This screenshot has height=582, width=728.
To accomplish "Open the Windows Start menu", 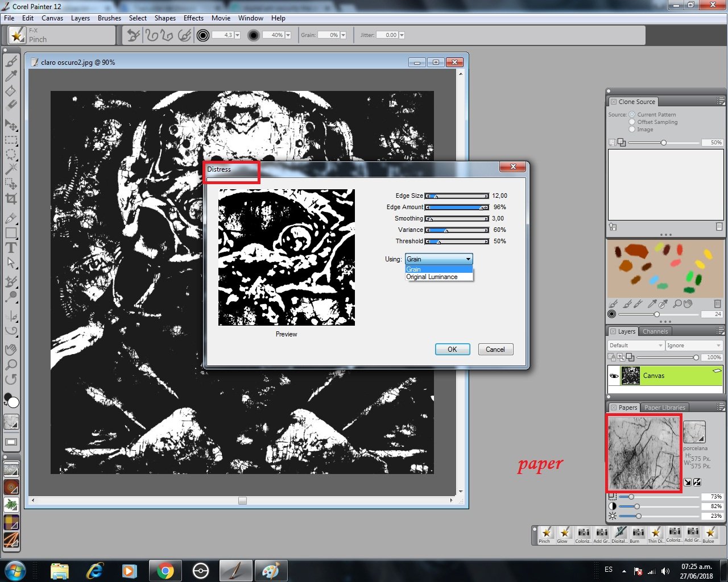I will pyautogui.click(x=15, y=570).
